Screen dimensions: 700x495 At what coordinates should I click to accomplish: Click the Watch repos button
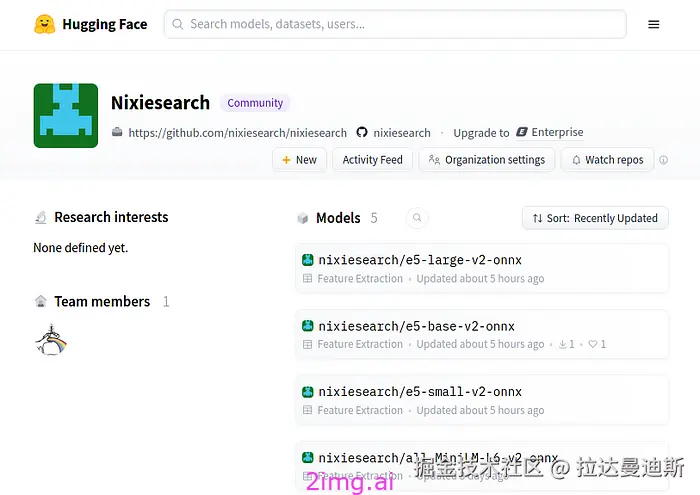(x=608, y=160)
